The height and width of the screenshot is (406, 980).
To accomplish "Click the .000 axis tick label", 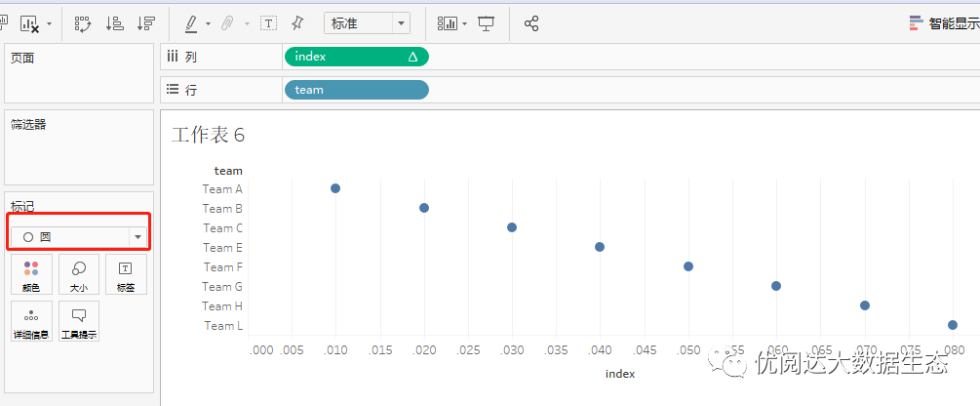I will (261, 350).
